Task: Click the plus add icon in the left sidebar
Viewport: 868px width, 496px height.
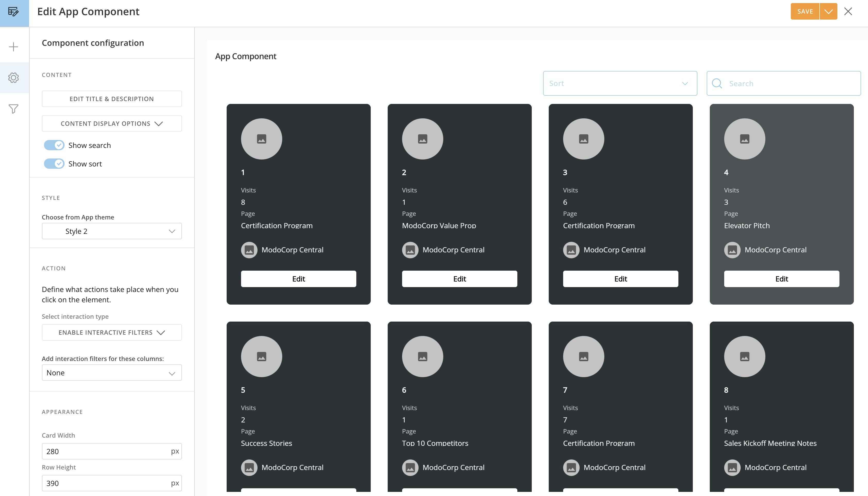Action: 14,47
